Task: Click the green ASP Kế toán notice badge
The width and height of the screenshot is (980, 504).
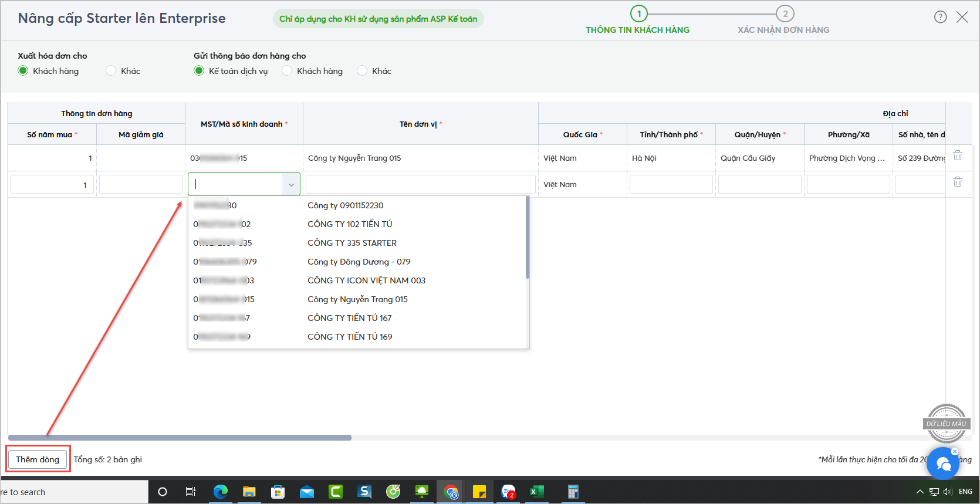Action: [379, 19]
